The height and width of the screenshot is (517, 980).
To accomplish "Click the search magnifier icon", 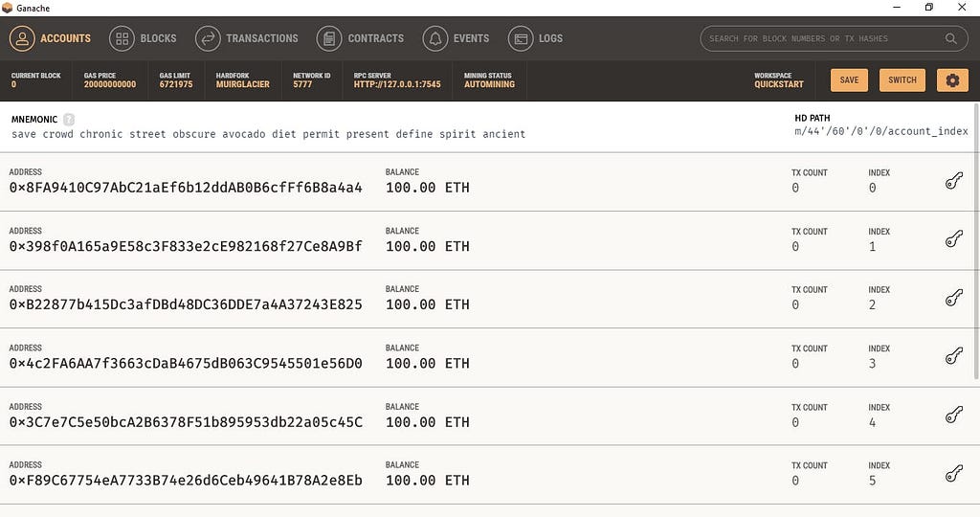I will click(950, 38).
